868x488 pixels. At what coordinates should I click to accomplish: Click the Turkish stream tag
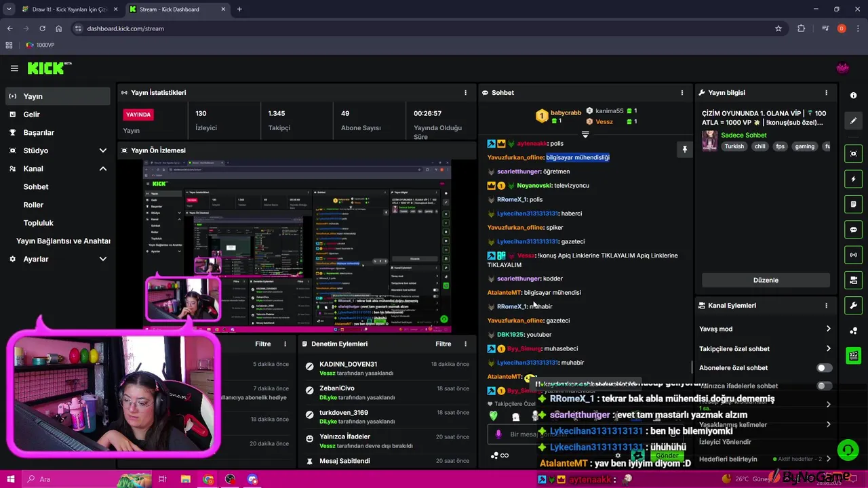tap(734, 146)
